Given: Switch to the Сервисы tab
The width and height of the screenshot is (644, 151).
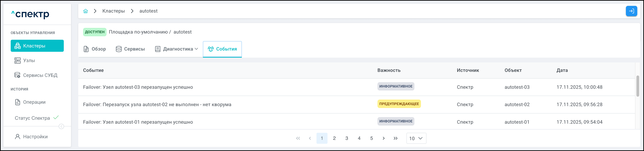Looking at the screenshot, I should coord(130,49).
